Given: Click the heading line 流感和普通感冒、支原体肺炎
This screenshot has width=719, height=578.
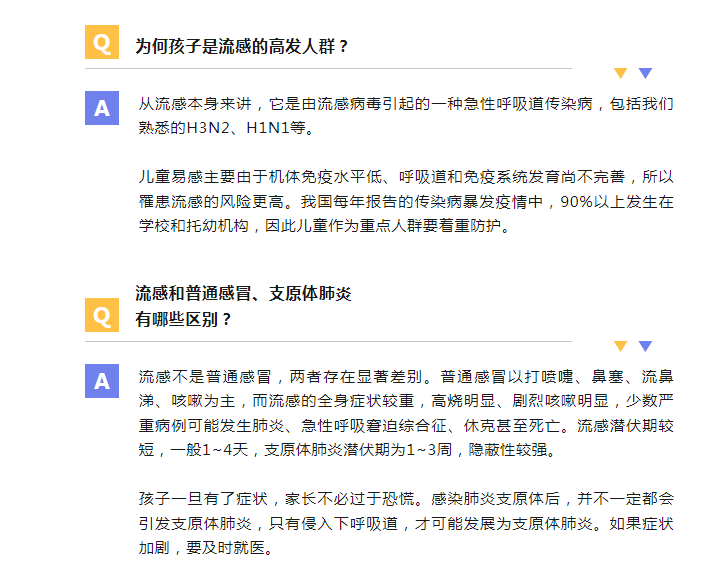Looking at the screenshot, I should (243, 293).
